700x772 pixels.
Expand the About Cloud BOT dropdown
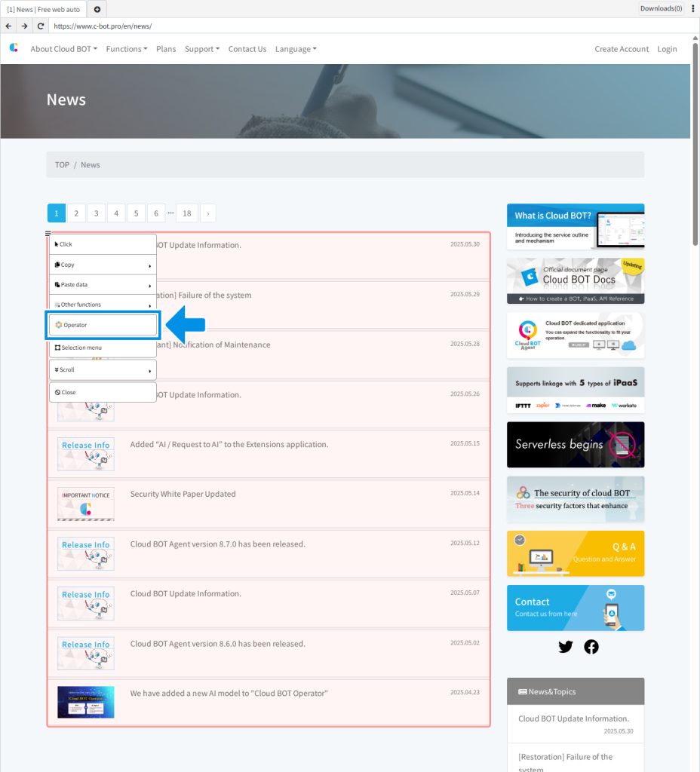click(x=63, y=49)
